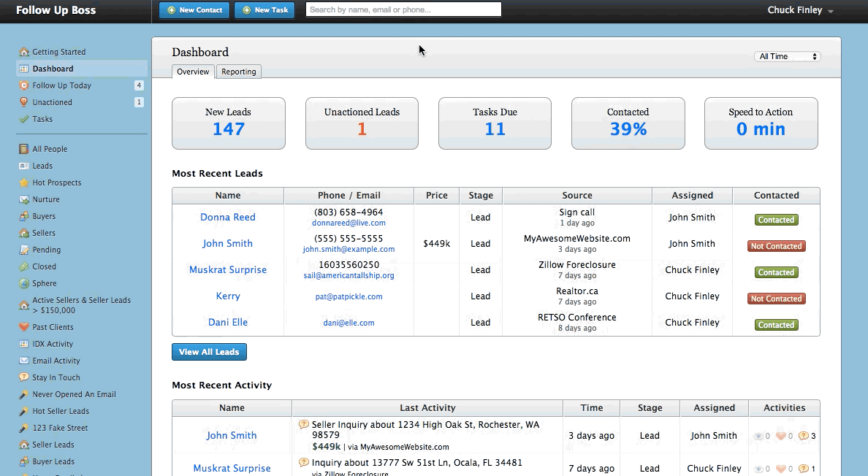This screenshot has height=476, width=868.
Task: Click the New Contact button
Action: tap(194, 10)
